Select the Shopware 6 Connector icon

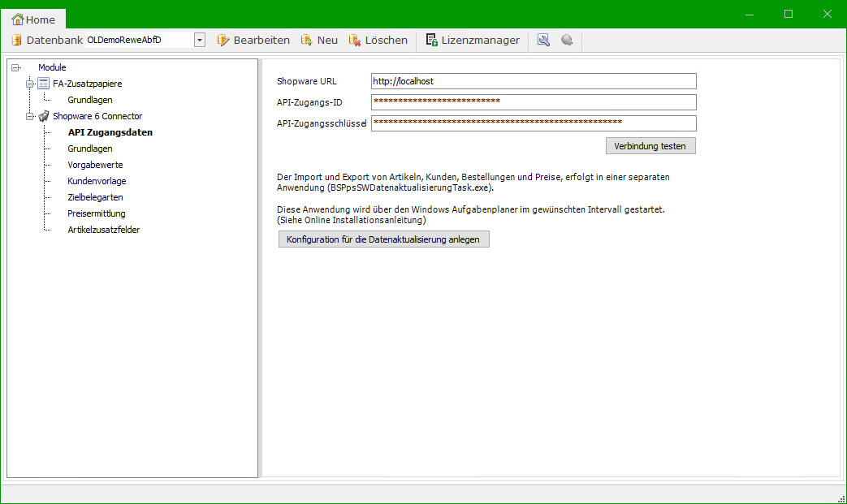[44, 116]
